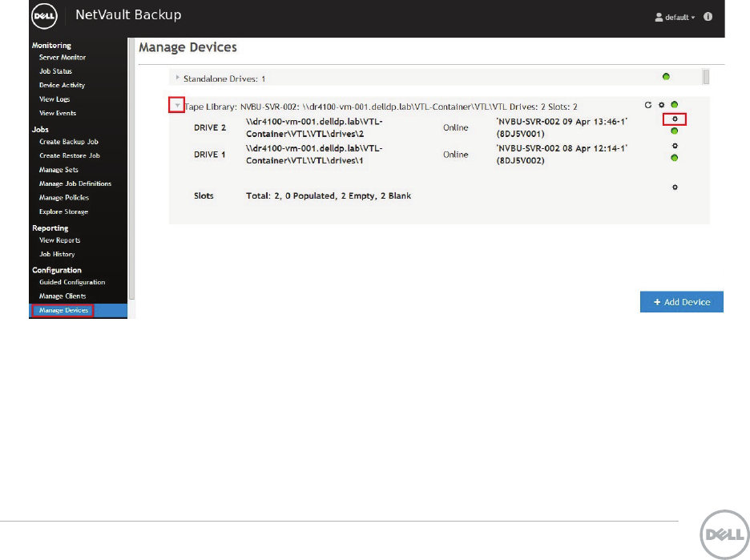Viewport: 750px width, 560px height.
Task: Open the default user menu
Action: tap(675, 17)
